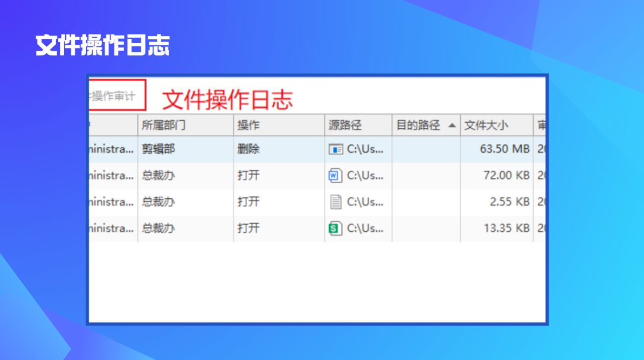
Task: Click the 2.55 KB file size cell
Action: click(x=509, y=202)
